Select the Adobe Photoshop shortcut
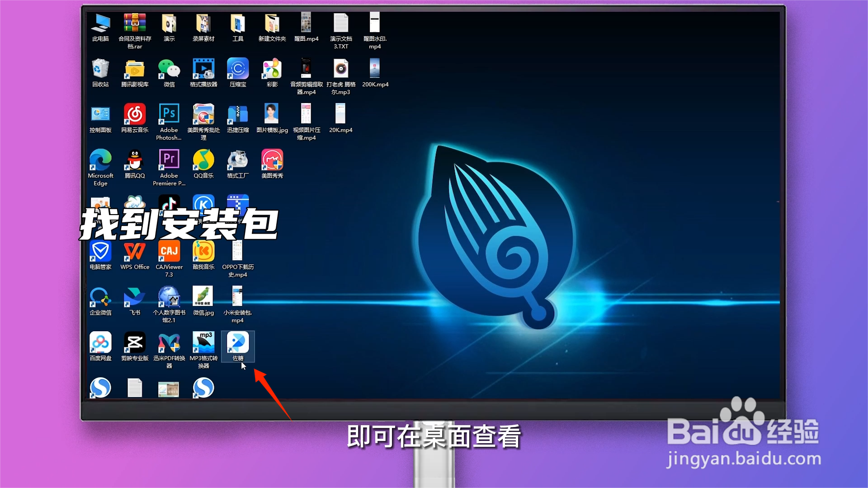Viewport: 868px width, 488px height. [x=169, y=114]
